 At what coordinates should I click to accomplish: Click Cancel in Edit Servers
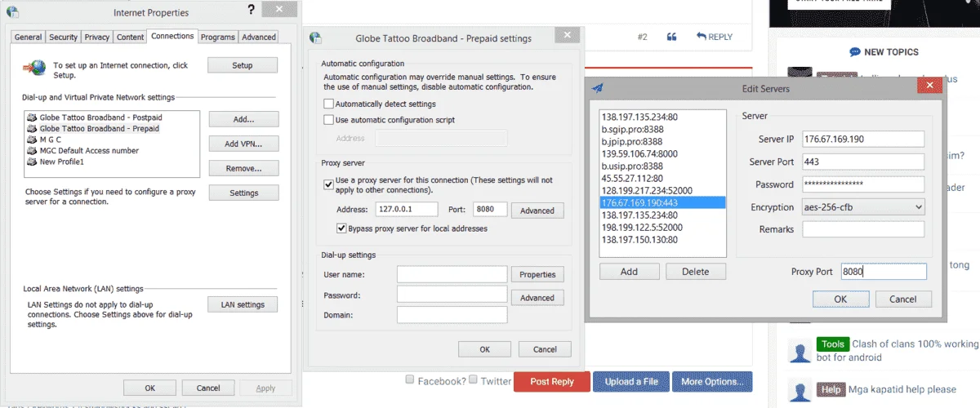(x=902, y=299)
